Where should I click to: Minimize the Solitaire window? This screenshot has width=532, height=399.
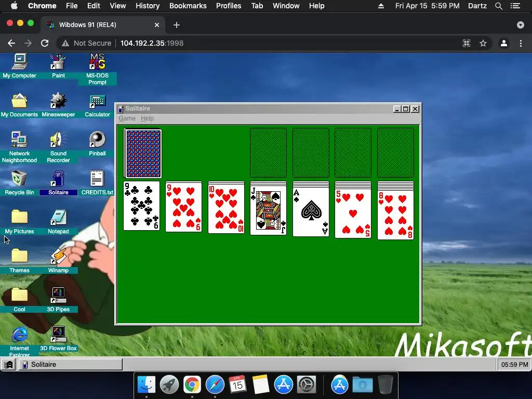pos(397,109)
